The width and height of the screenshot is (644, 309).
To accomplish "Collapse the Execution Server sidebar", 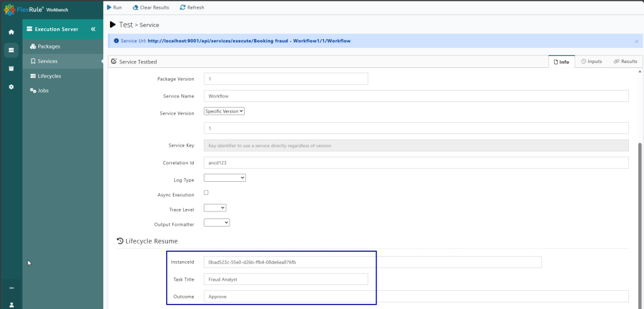I will 93,29.
